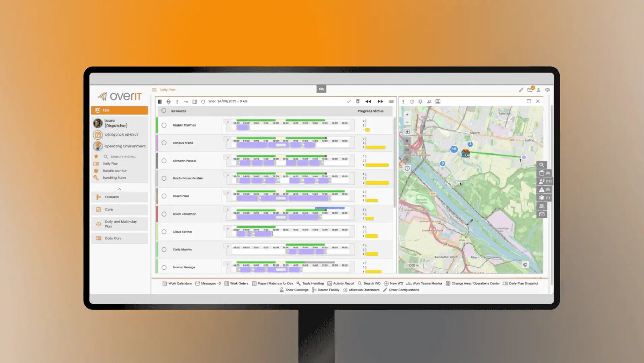Click into the search menu field
The image size is (644, 363).
(x=123, y=157)
